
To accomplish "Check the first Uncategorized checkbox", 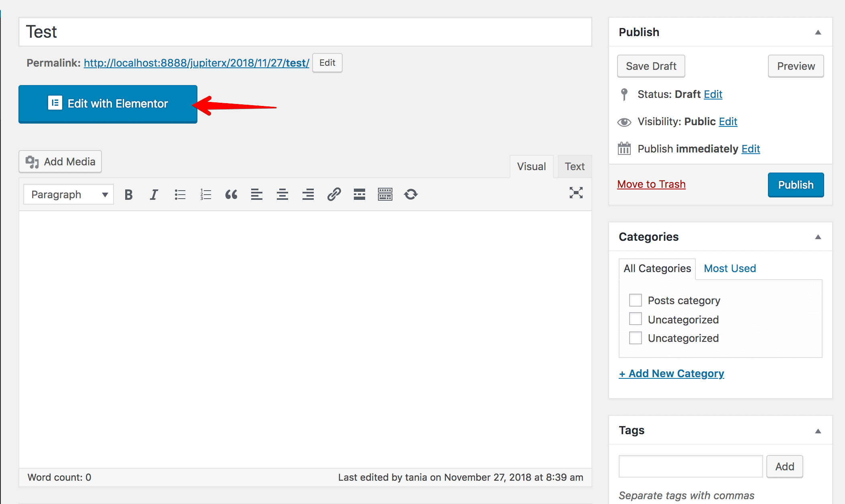I will (635, 319).
